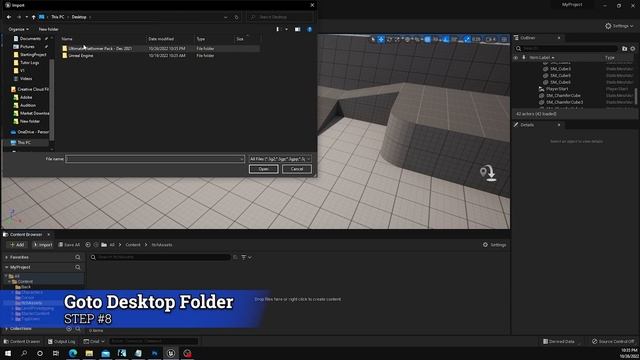Toggle rotation snapping in the viewport toolbar
The image size is (640, 360).
click(446, 39)
